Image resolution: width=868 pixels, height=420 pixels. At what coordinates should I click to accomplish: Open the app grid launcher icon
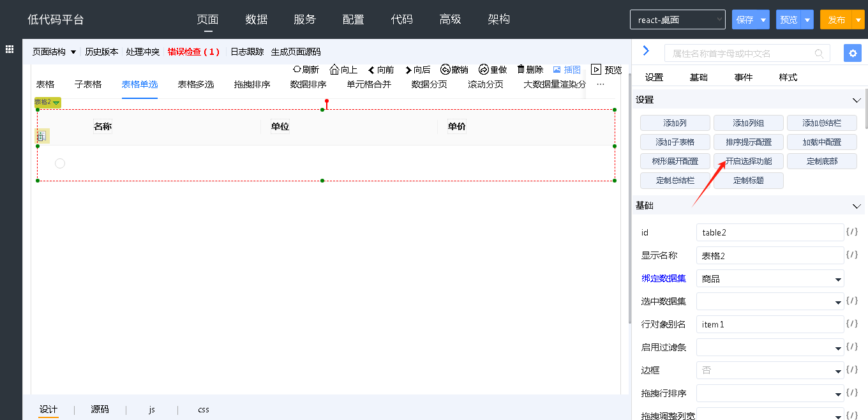10,49
